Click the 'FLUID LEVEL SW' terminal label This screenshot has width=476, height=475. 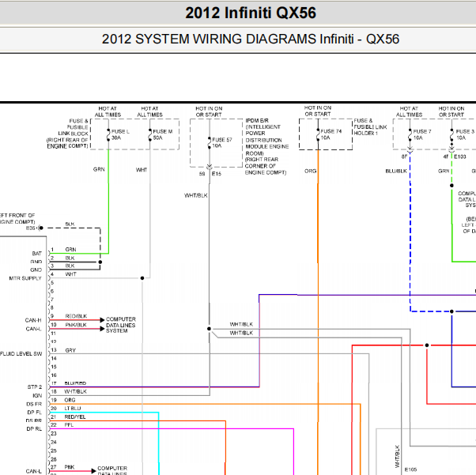(x=21, y=354)
